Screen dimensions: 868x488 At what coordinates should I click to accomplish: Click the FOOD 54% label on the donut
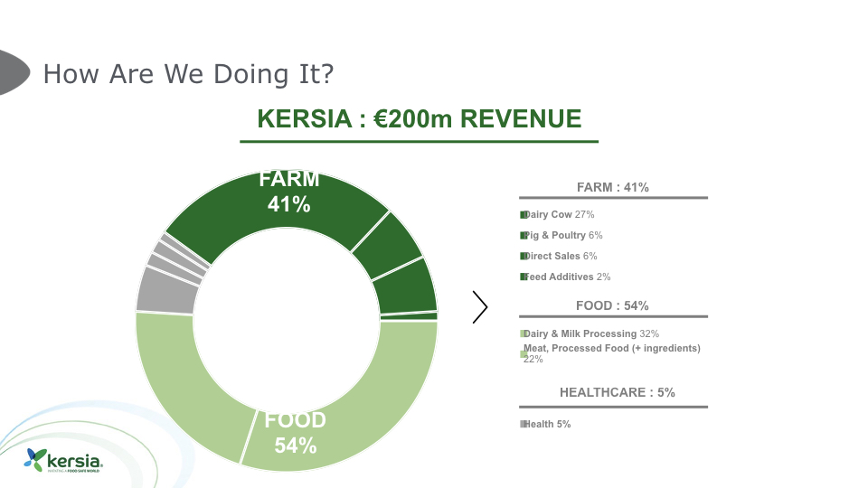(x=296, y=432)
